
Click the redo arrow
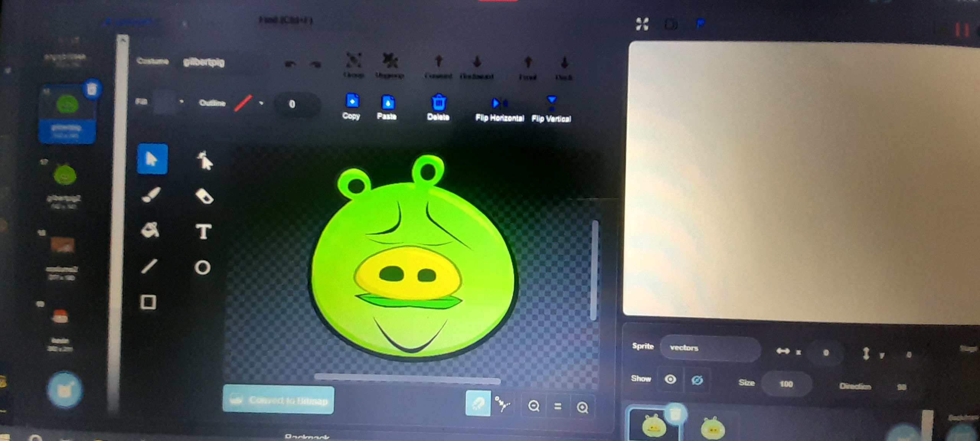[316, 64]
